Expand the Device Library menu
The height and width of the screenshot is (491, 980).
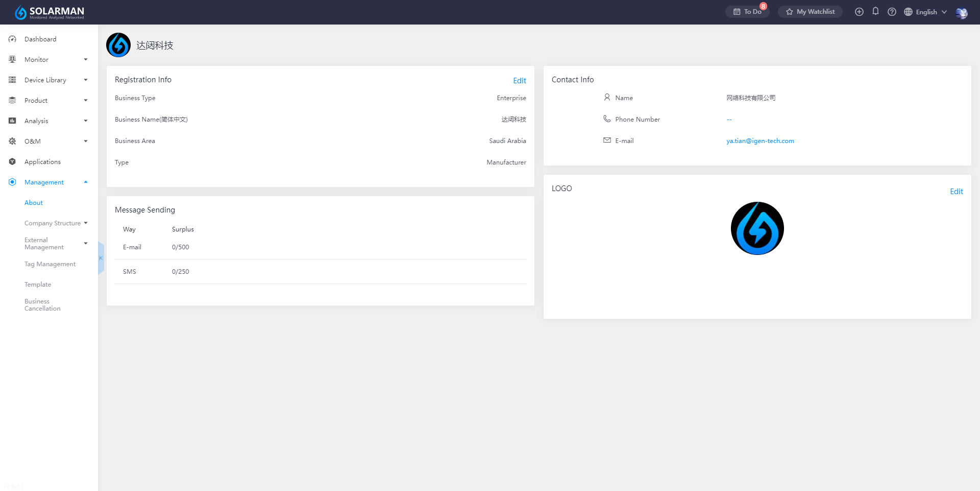(48, 80)
